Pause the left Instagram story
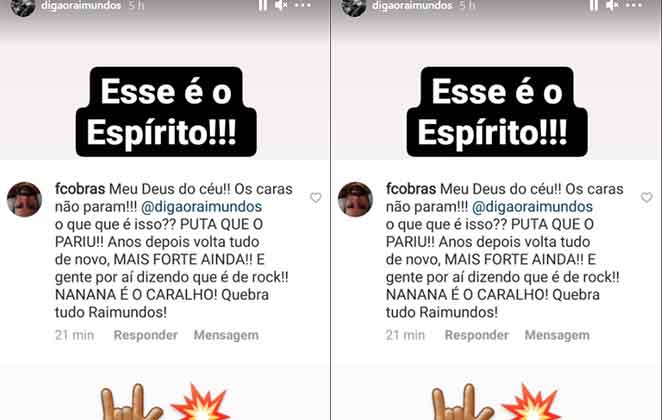Viewport: 662px width, 420px height. [x=263, y=5]
